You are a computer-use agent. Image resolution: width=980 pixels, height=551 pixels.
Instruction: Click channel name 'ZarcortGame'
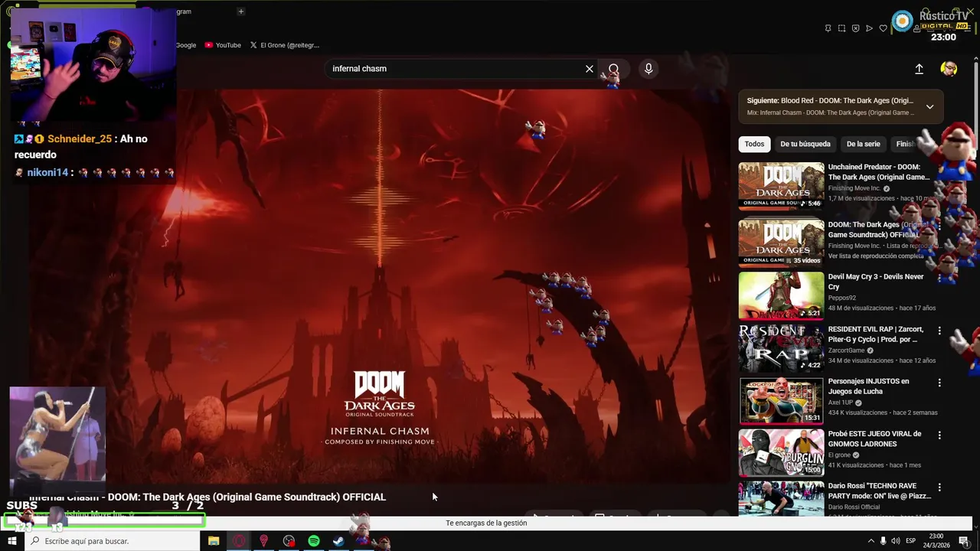846,350
